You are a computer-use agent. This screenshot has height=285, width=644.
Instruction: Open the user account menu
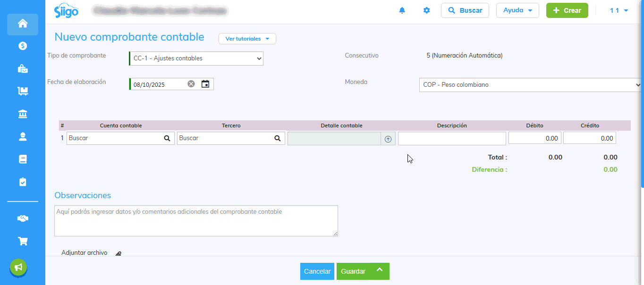point(619,10)
